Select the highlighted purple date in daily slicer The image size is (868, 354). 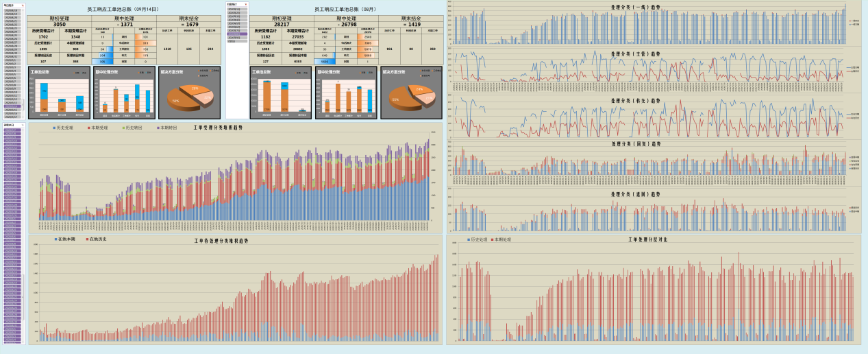coord(12,106)
